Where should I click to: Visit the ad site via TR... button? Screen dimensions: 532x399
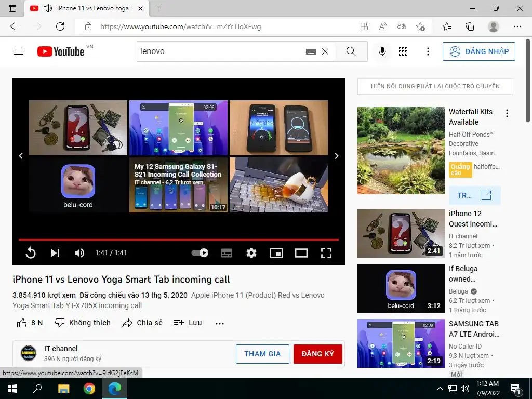474,195
